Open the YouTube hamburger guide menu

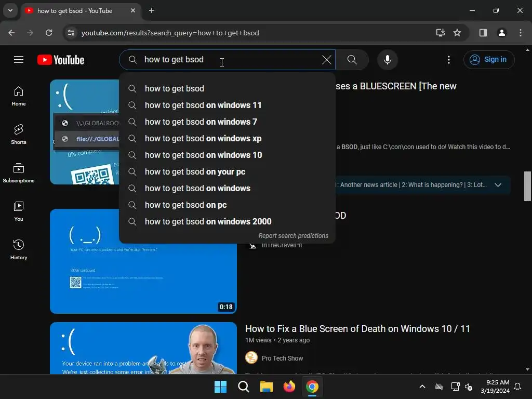[x=19, y=60]
